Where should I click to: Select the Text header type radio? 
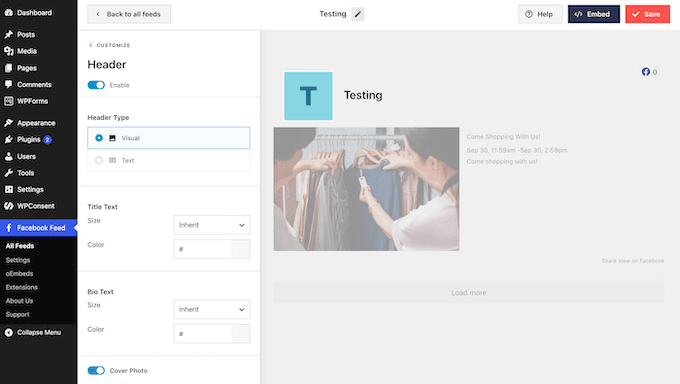coord(99,160)
